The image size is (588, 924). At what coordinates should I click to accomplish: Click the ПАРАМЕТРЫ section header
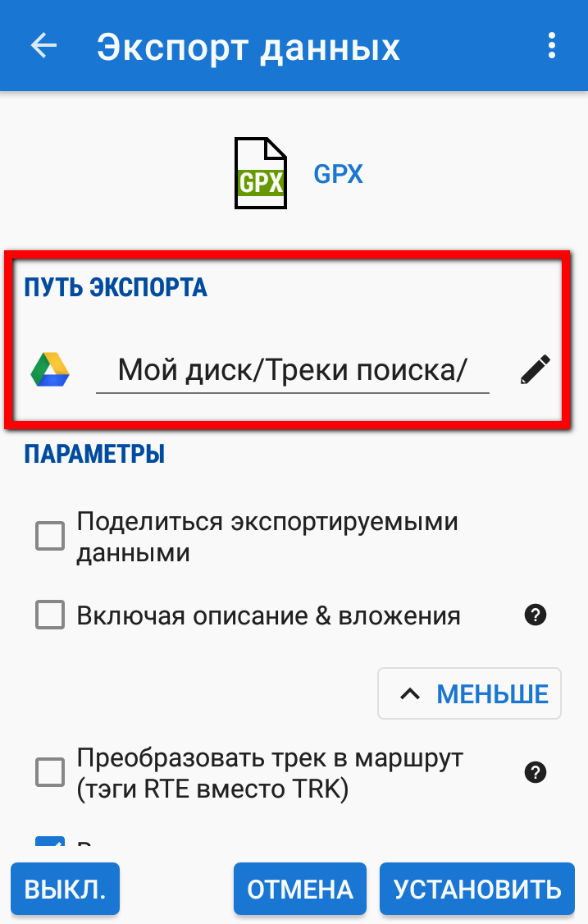pyautogui.click(x=94, y=455)
